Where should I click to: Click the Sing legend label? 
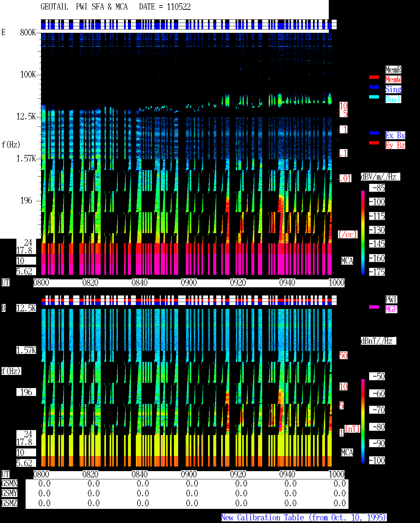coord(393,89)
